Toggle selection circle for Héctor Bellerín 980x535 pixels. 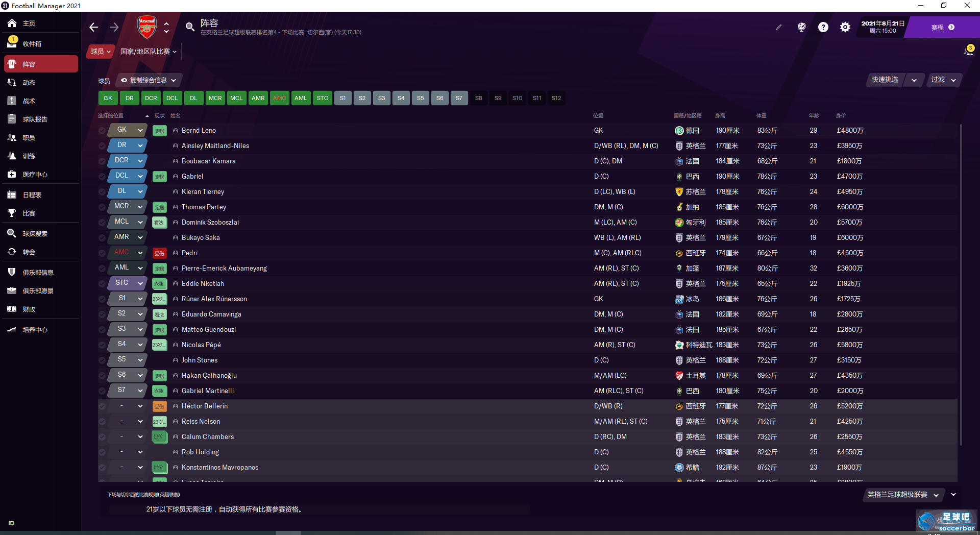point(102,406)
